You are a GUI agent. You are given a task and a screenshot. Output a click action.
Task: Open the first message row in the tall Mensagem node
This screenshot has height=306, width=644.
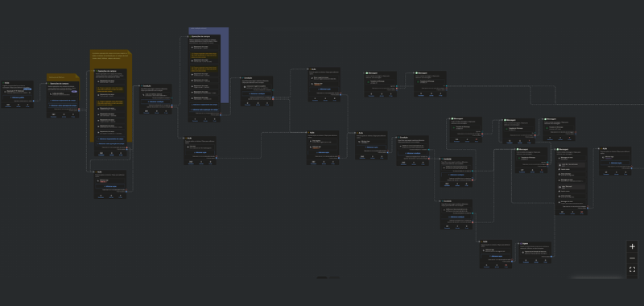(571, 158)
